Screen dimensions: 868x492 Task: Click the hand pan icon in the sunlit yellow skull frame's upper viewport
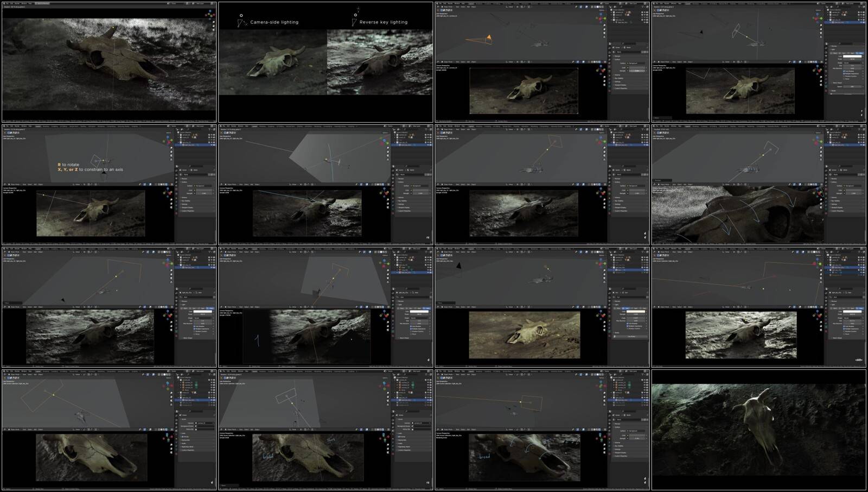pyautogui.click(x=604, y=273)
